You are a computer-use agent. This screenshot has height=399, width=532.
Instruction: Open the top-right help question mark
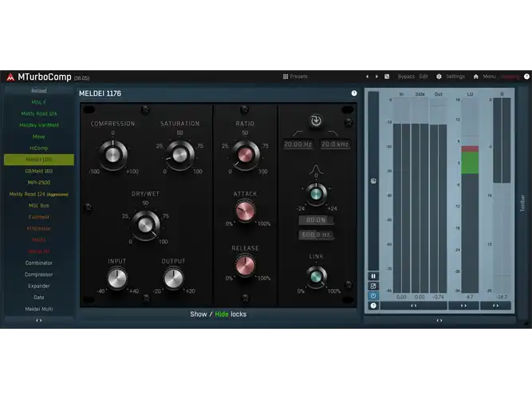coord(526,77)
